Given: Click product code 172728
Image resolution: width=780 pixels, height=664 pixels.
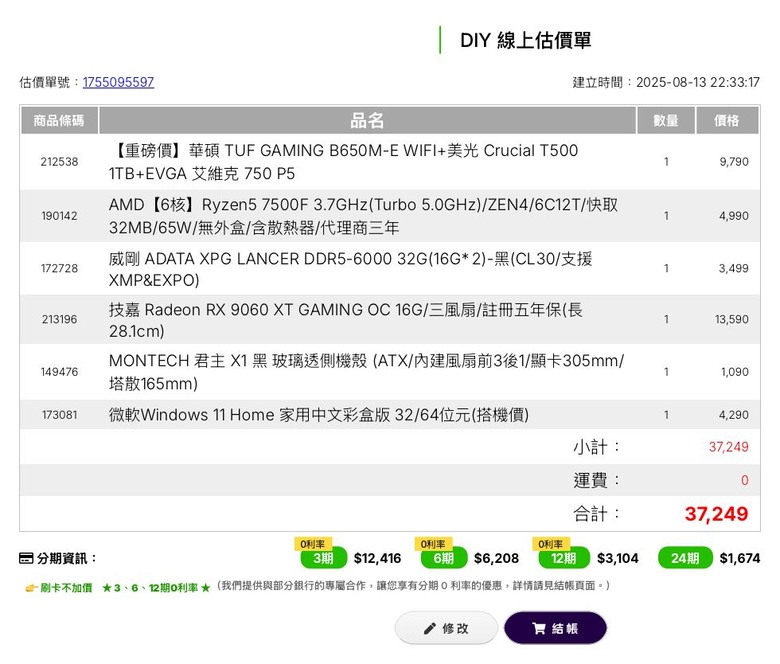Looking at the screenshot, I should point(59,269).
